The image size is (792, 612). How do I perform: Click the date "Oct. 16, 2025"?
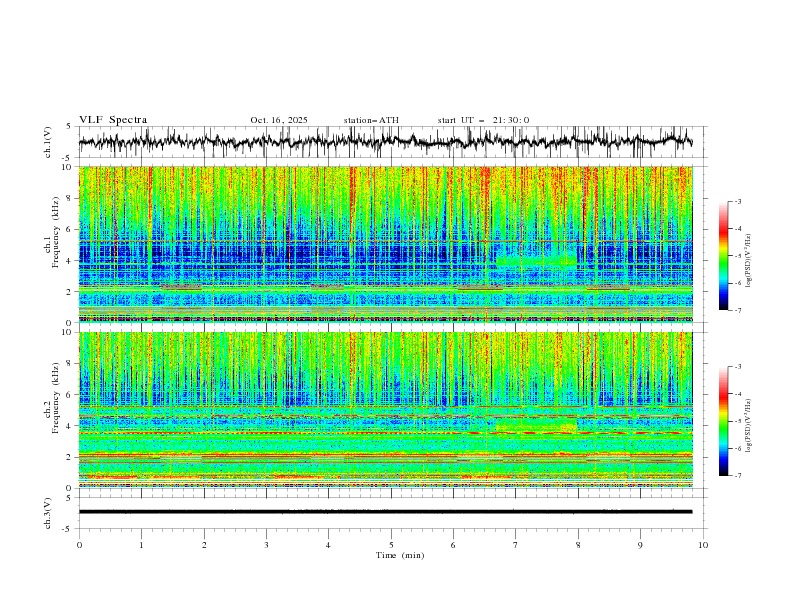(279, 120)
